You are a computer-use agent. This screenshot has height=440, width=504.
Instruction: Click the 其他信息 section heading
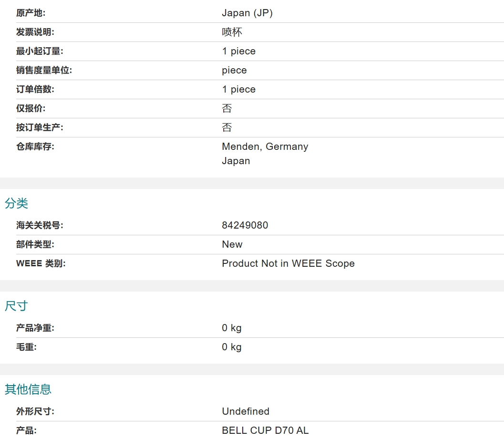tap(28, 389)
